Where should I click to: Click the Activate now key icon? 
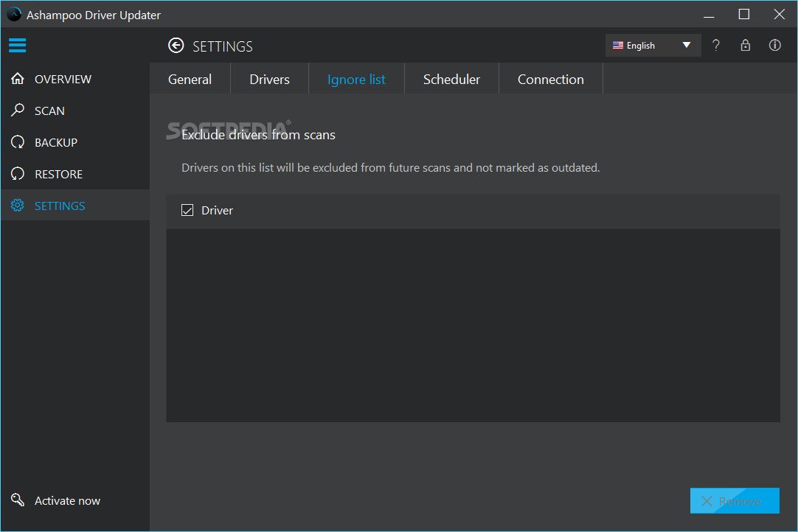pyautogui.click(x=18, y=500)
